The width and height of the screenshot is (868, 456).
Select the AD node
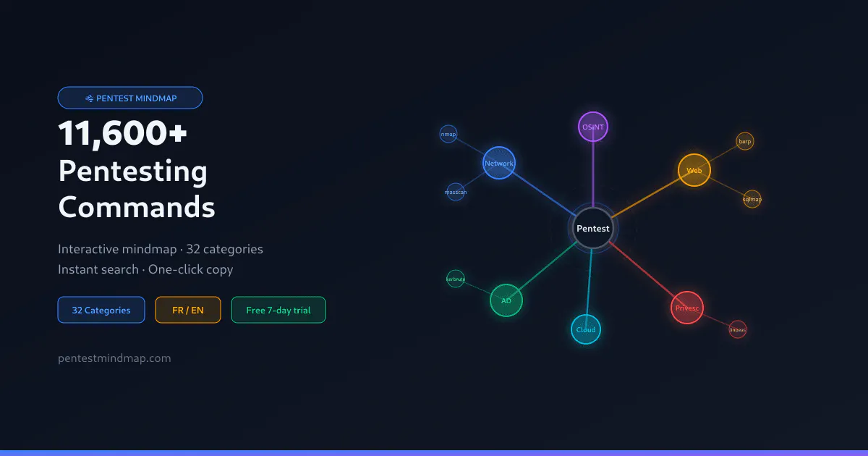click(x=506, y=300)
